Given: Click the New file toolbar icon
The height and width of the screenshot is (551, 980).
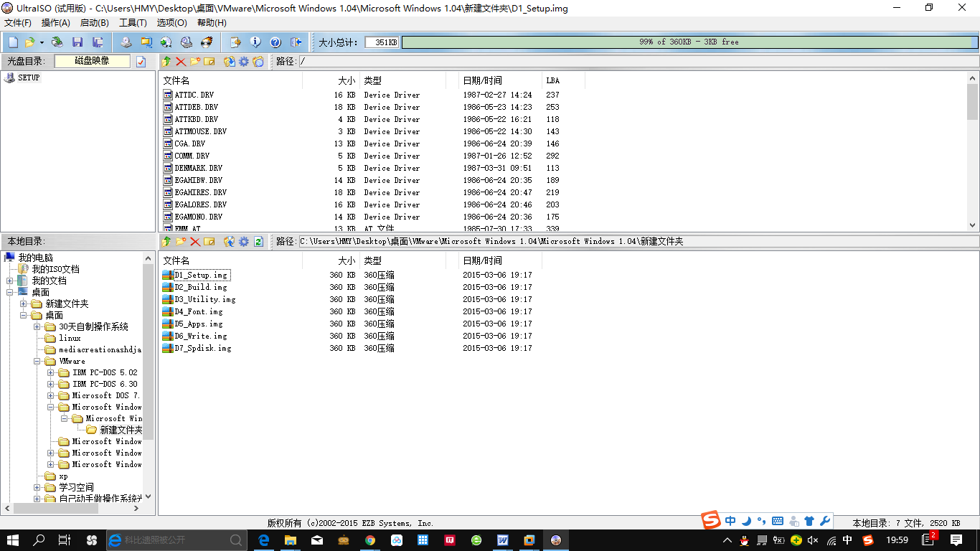Looking at the screenshot, I should click(13, 42).
